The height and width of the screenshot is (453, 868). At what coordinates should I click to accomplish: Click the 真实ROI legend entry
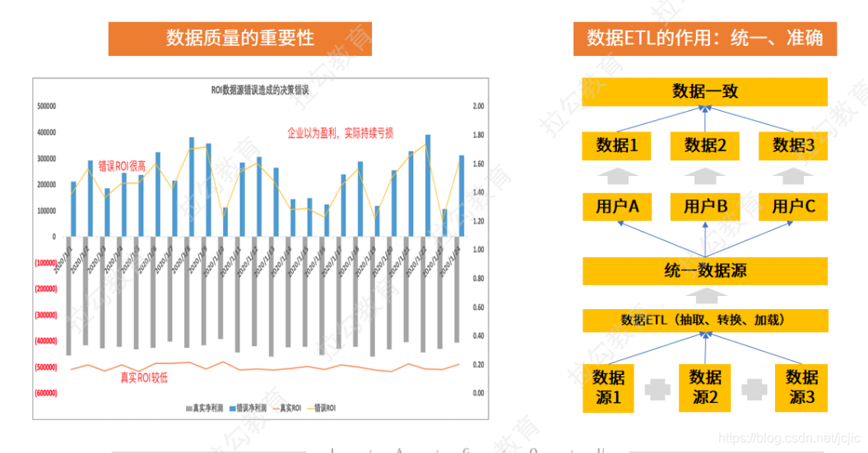tap(287, 409)
